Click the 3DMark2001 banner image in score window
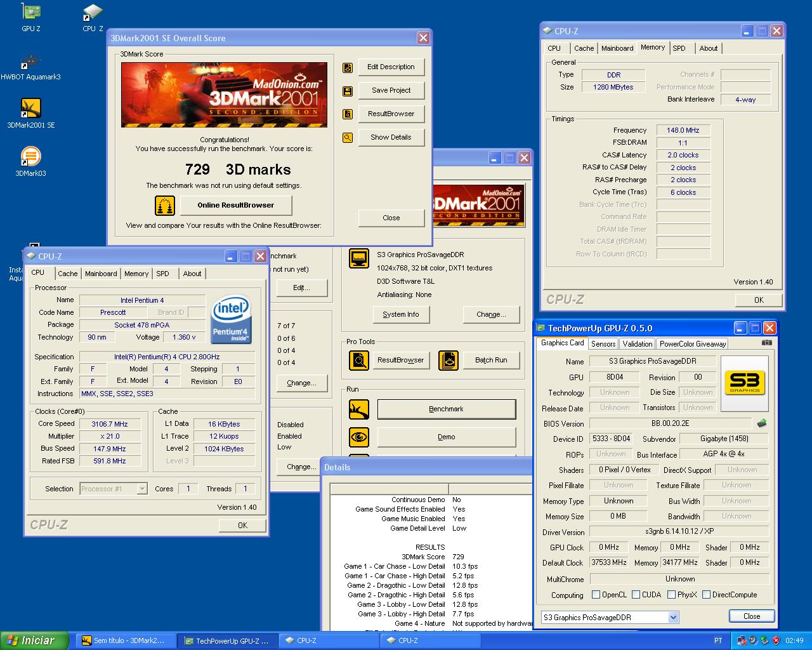The height and width of the screenshot is (650, 812). [225, 95]
